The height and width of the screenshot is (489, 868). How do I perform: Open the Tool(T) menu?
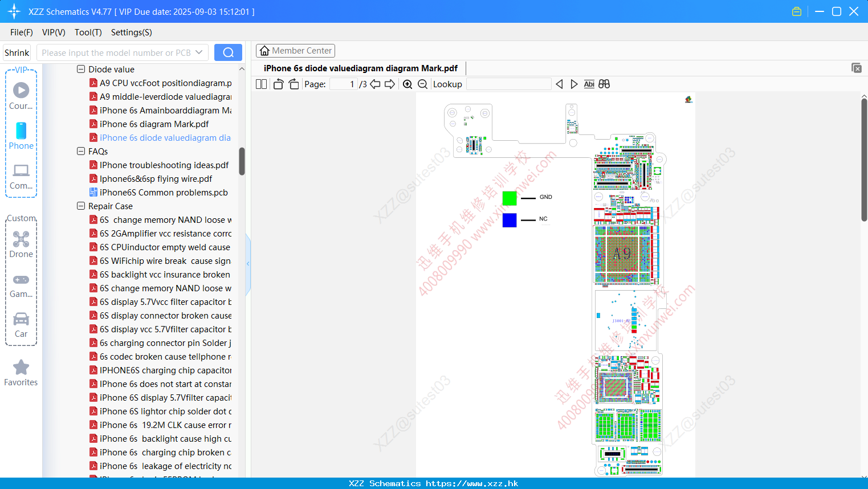tap(88, 32)
